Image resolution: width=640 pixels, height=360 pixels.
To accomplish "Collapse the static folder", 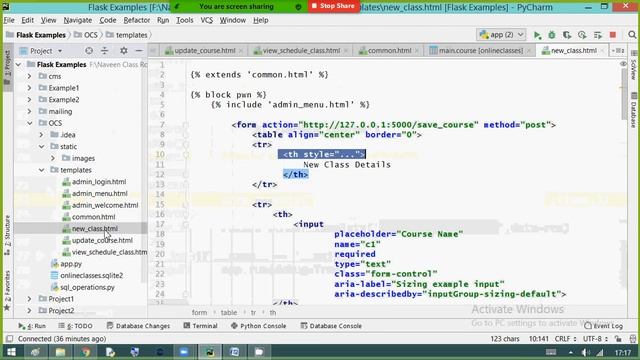I will click(x=41, y=147).
